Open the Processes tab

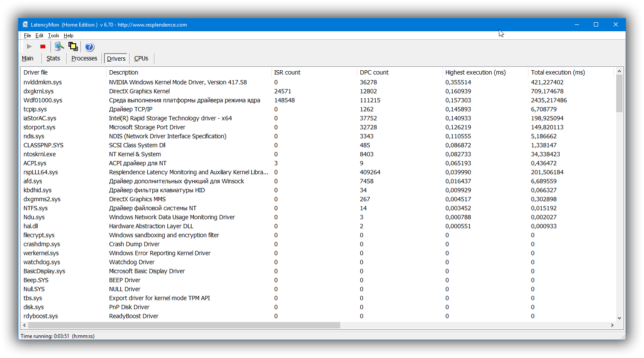click(x=84, y=58)
